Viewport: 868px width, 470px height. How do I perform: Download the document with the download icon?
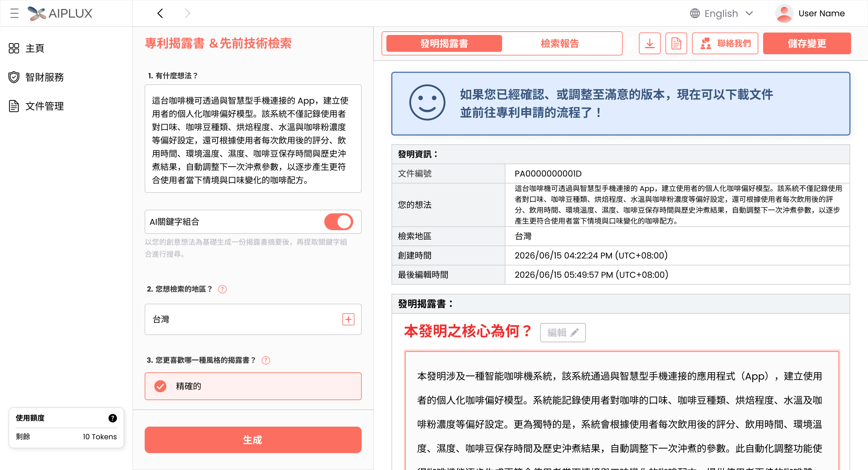point(649,43)
